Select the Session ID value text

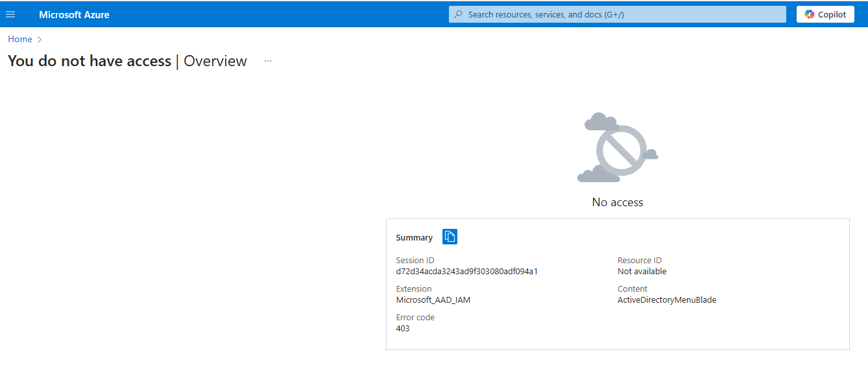coord(466,271)
